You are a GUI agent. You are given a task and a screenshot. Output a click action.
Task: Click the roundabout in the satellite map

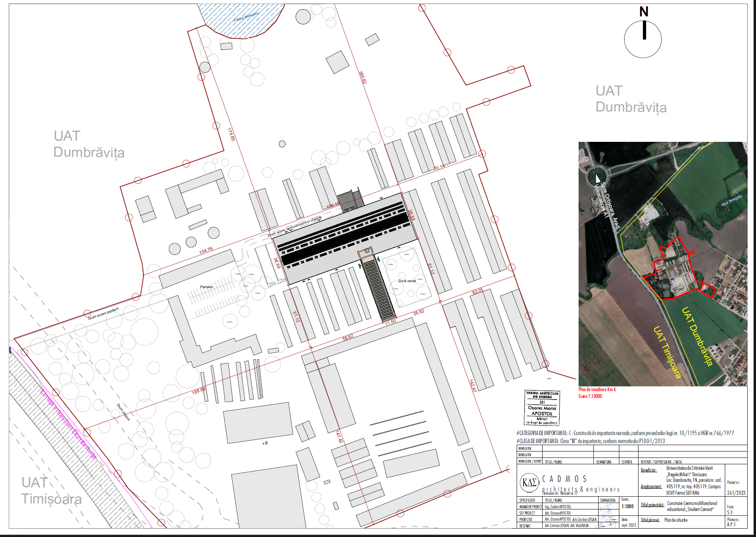tap(597, 175)
